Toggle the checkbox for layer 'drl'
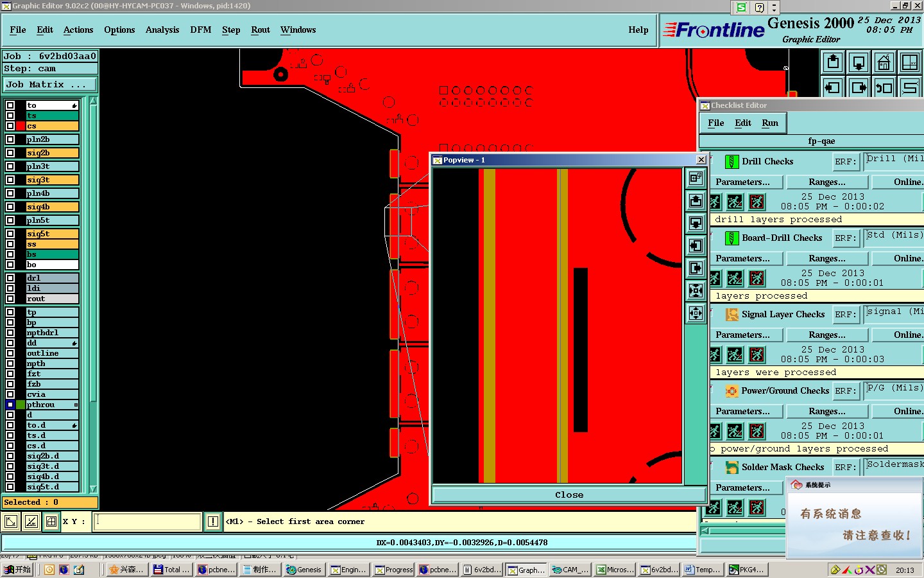This screenshot has width=924, height=578. (10, 278)
